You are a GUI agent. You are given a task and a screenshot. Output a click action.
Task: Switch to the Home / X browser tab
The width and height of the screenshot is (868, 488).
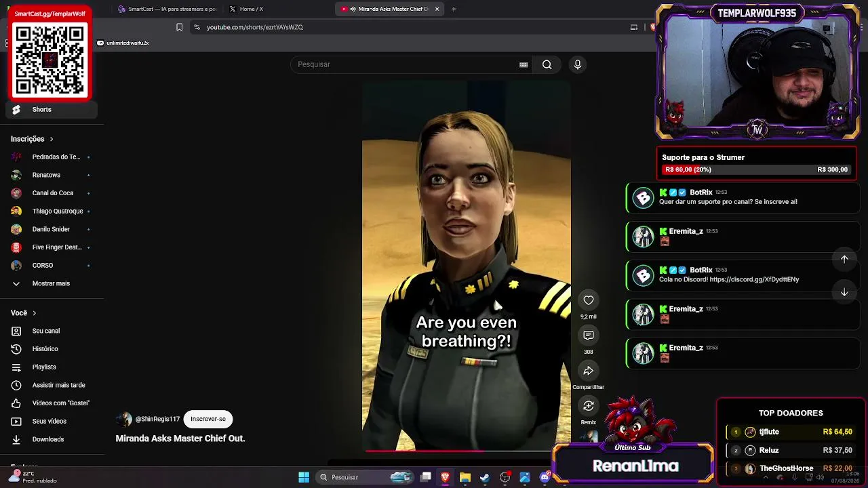click(251, 9)
